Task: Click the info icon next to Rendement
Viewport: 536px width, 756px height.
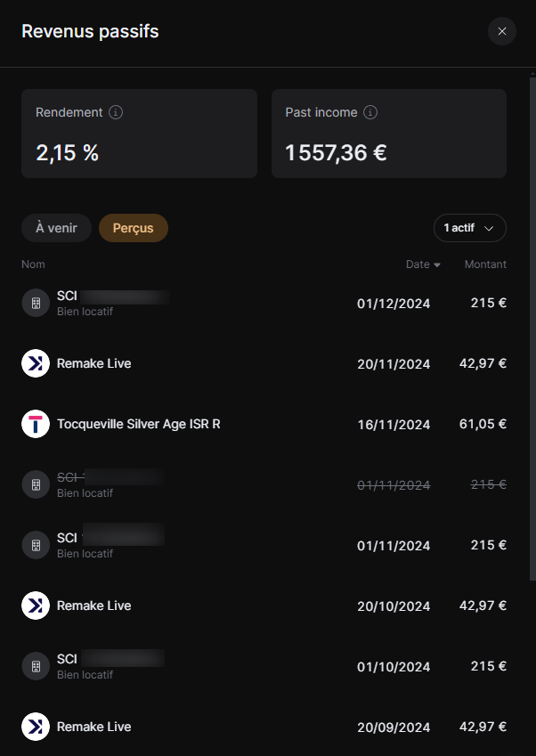Action: (116, 113)
